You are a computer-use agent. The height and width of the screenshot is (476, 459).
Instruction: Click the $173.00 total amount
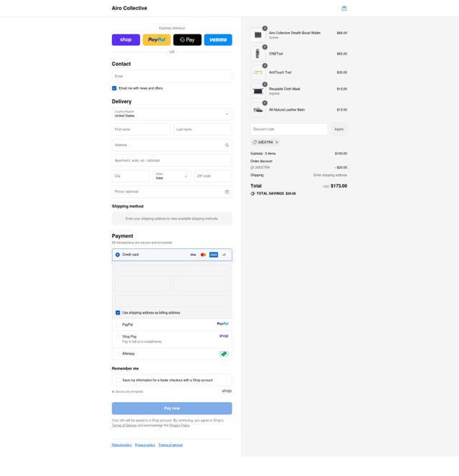pyautogui.click(x=339, y=186)
